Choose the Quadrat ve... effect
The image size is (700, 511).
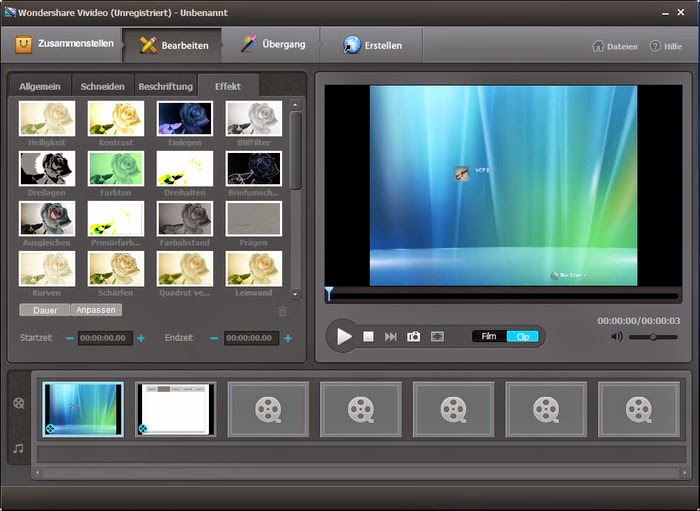click(185, 268)
